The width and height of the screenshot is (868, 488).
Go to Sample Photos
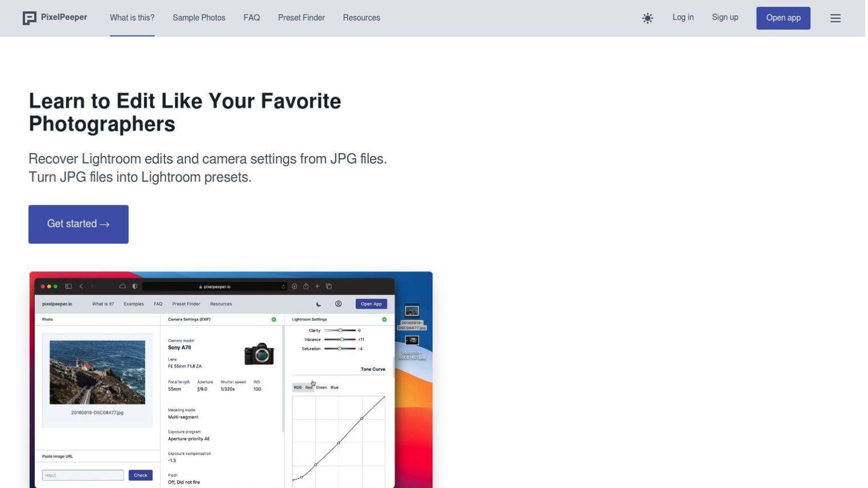point(199,18)
